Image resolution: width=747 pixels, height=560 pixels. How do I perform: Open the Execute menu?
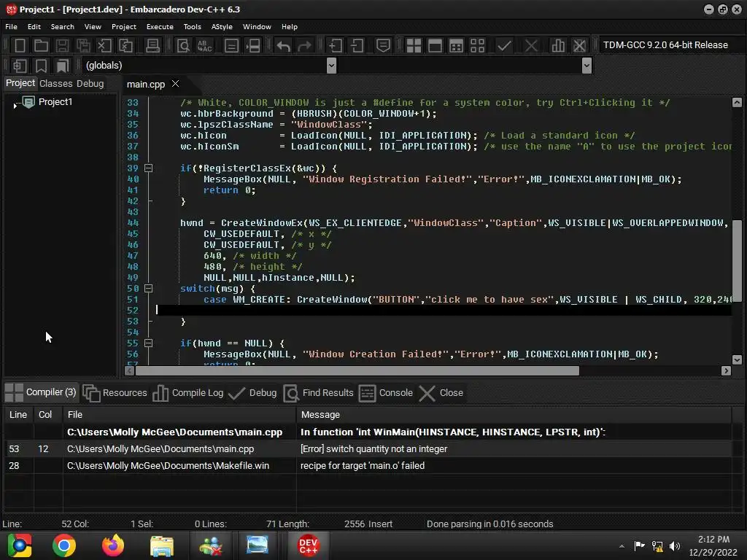[160, 27]
